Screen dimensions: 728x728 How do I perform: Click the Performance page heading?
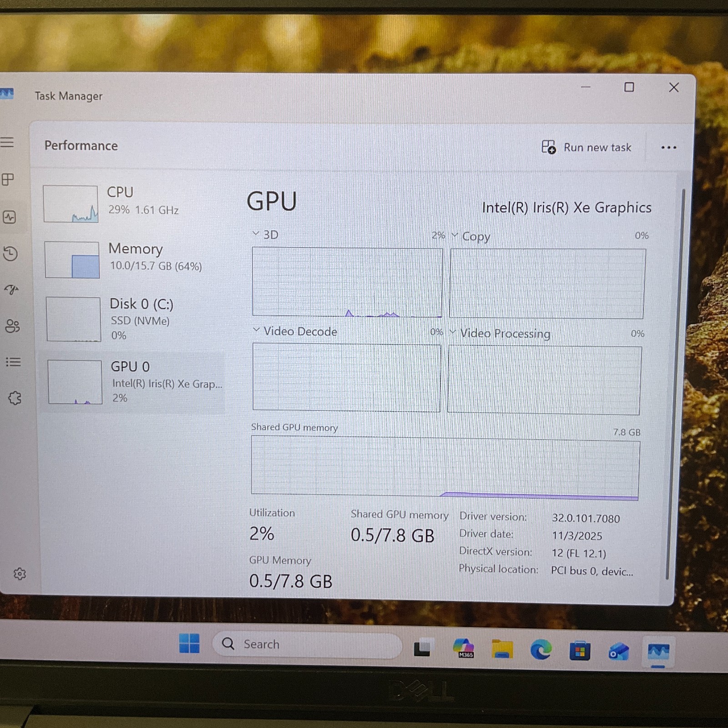click(81, 146)
